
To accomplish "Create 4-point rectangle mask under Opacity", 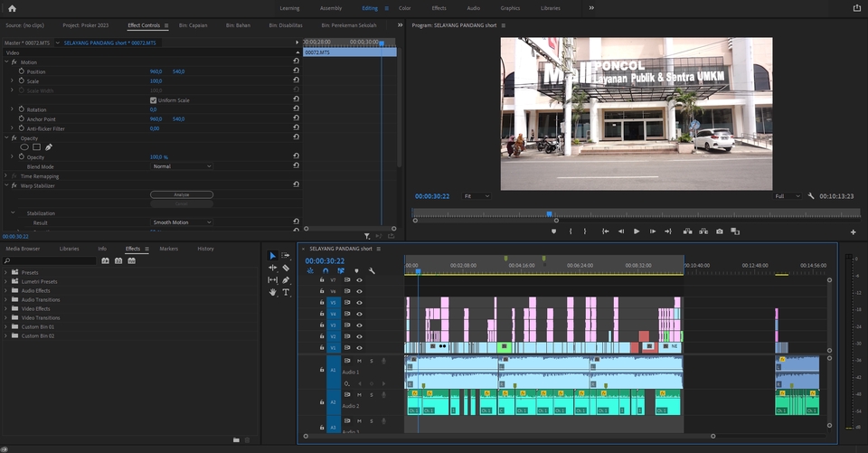I will pos(36,147).
